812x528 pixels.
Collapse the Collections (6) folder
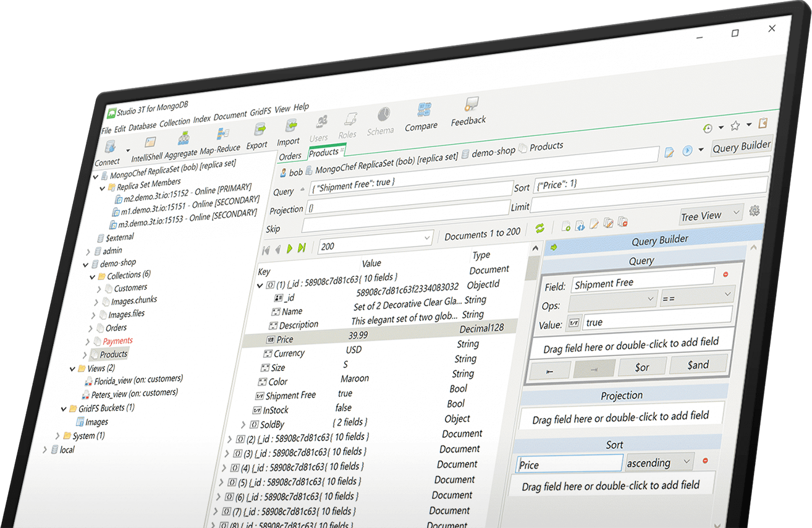pyautogui.click(x=92, y=277)
